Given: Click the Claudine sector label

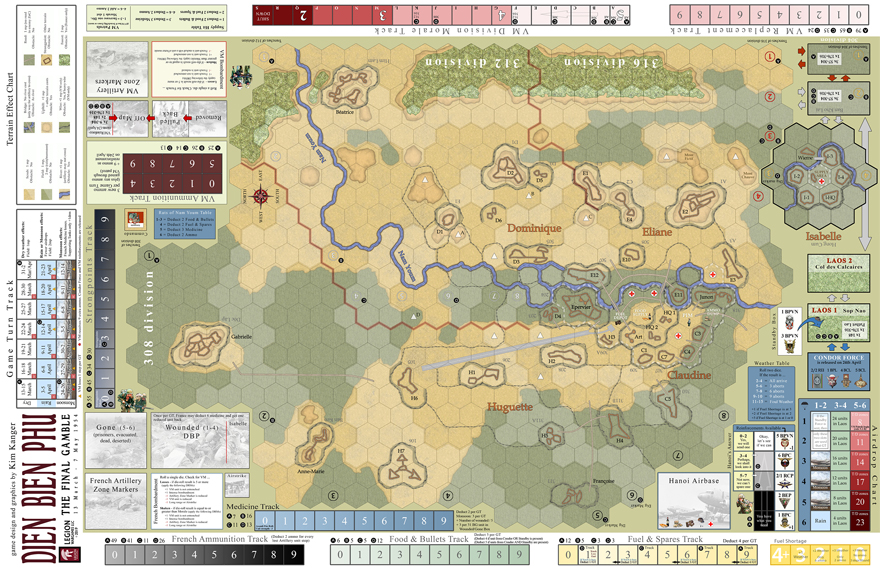Looking at the screenshot, I should pyautogui.click(x=689, y=375).
